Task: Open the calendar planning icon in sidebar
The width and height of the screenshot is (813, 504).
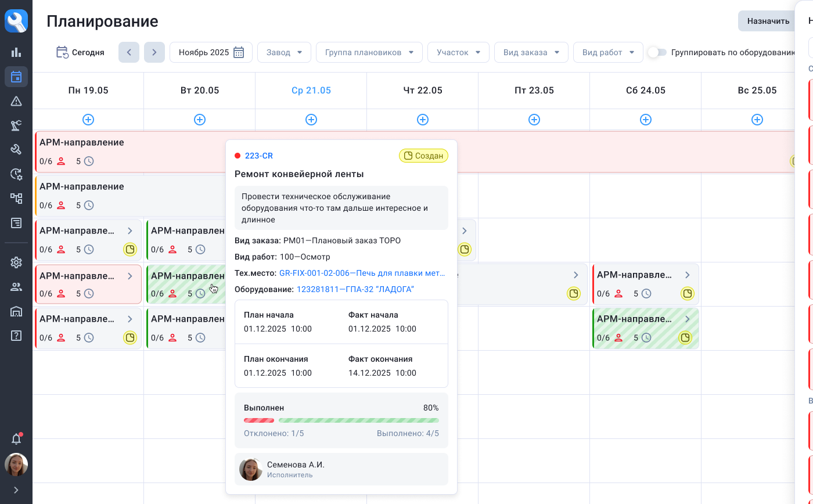Action: (x=16, y=77)
